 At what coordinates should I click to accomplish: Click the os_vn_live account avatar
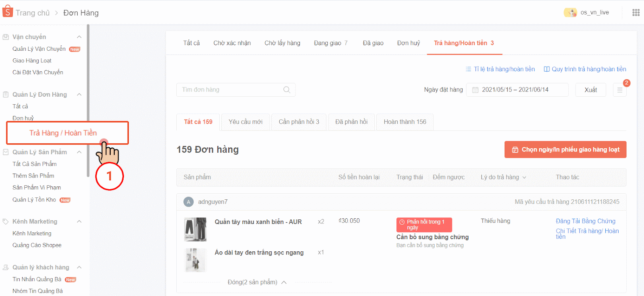pyautogui.click(x=570, y=12)
